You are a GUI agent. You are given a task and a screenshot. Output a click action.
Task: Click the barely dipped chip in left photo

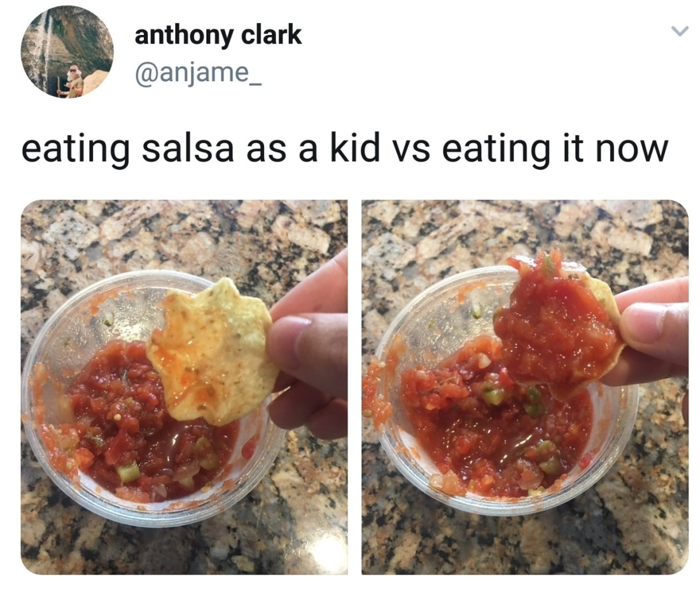[213, 352]
